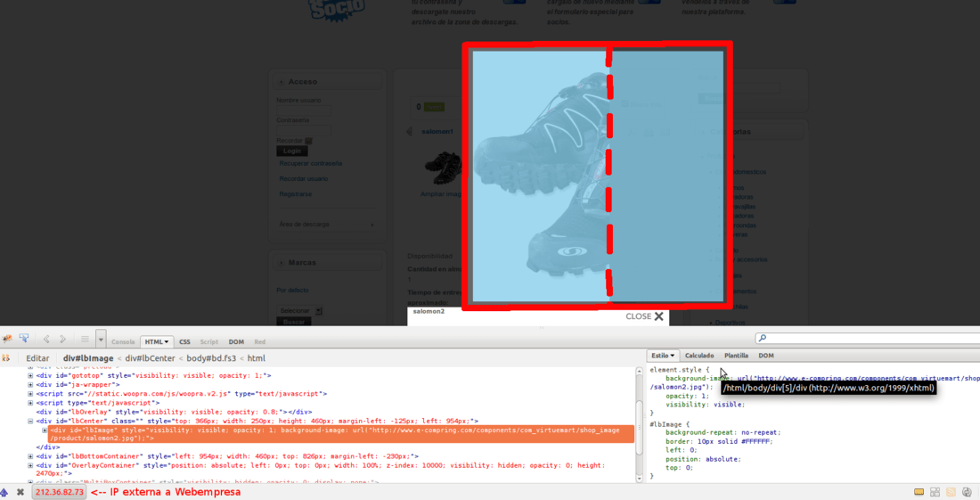Close the lightbox with CLOSE X

coord(644,317)
